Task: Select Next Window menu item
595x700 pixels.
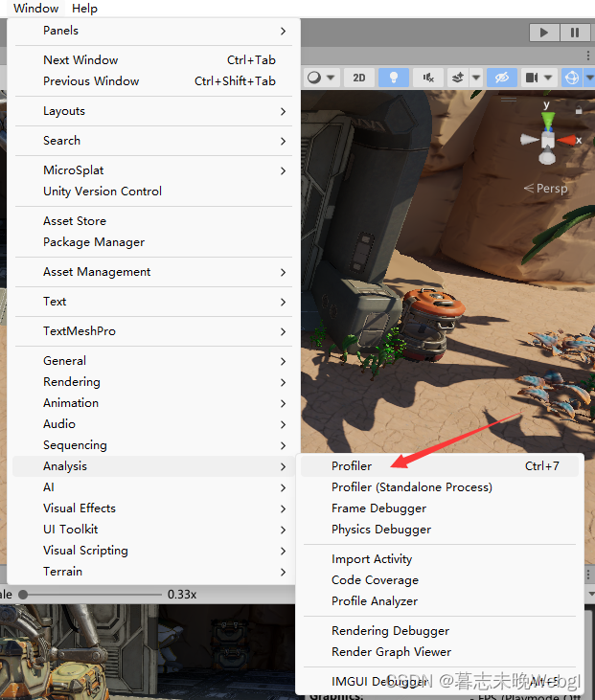Action: point(153,59)
